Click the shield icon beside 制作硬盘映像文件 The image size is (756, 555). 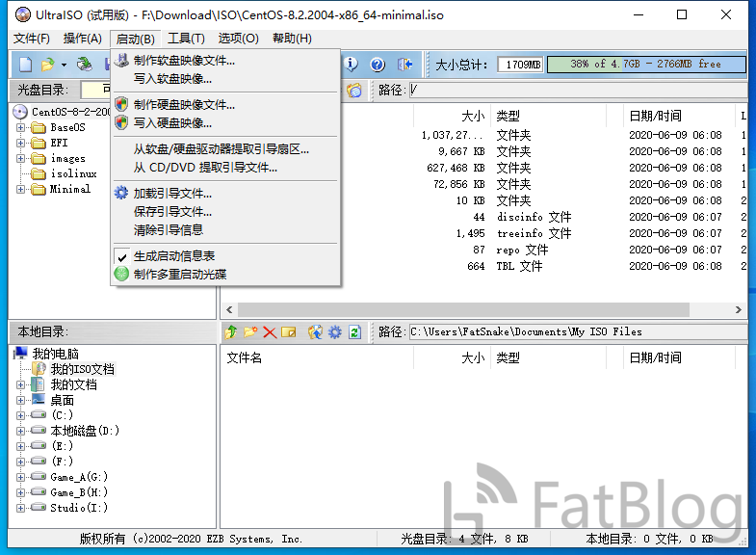(x=121, y=104)
